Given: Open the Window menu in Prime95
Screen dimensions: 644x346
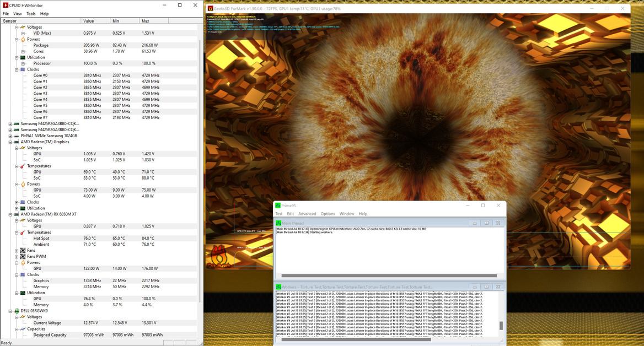Looking at the screenshot, I should coord(347,214).
